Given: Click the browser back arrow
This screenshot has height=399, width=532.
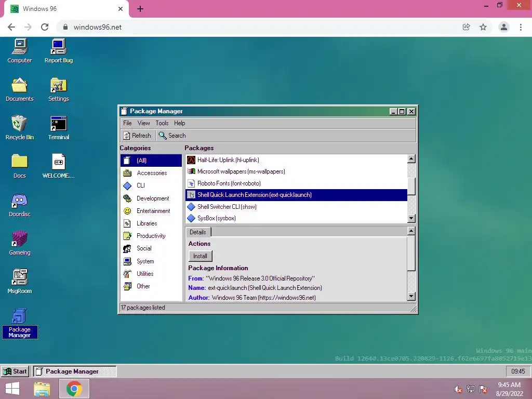Looking at the screenshot, I should 11,27.
